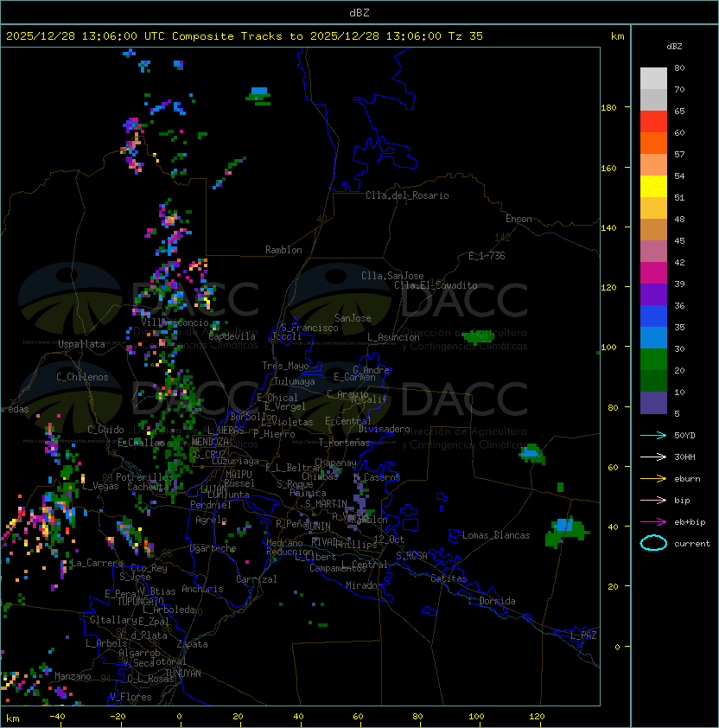Click the 30HM legend label
The image size is (719, 728).
684,457
